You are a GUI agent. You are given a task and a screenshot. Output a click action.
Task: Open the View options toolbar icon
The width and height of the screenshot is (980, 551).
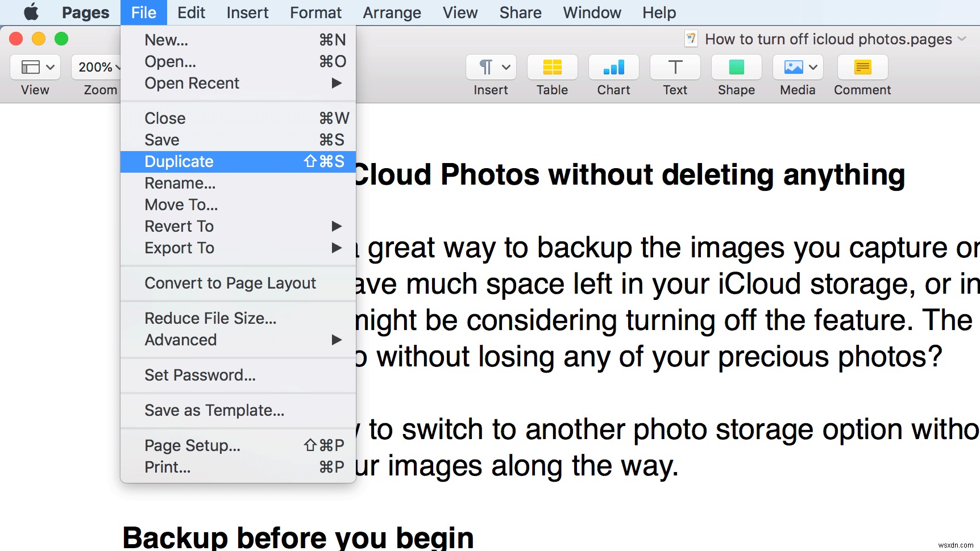34,67
